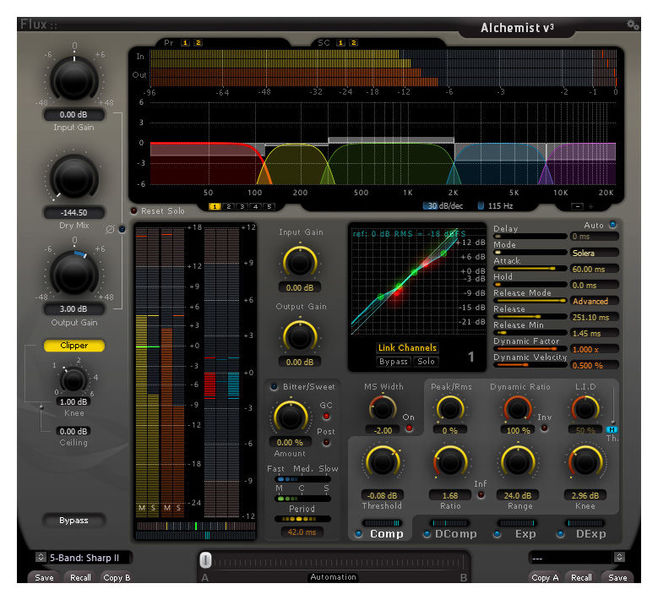The image size is (658, 600).
Task: Click the Threshold knob
Action: click(382, 462)
